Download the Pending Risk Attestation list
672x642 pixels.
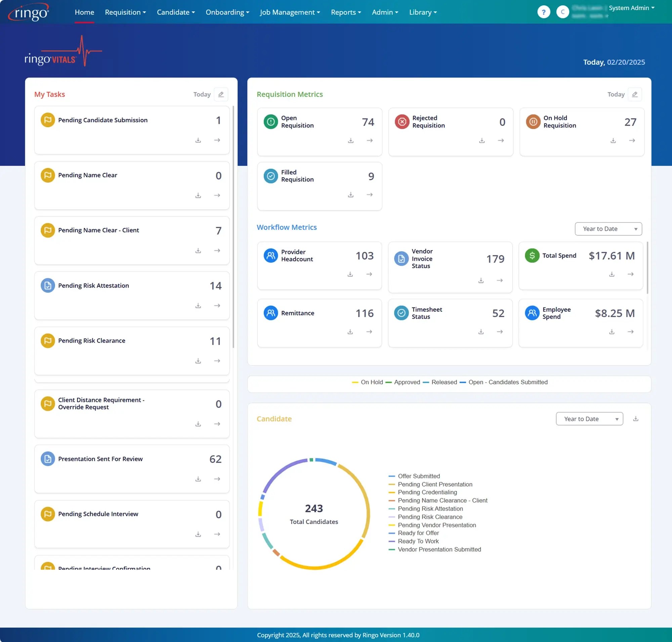198,306
